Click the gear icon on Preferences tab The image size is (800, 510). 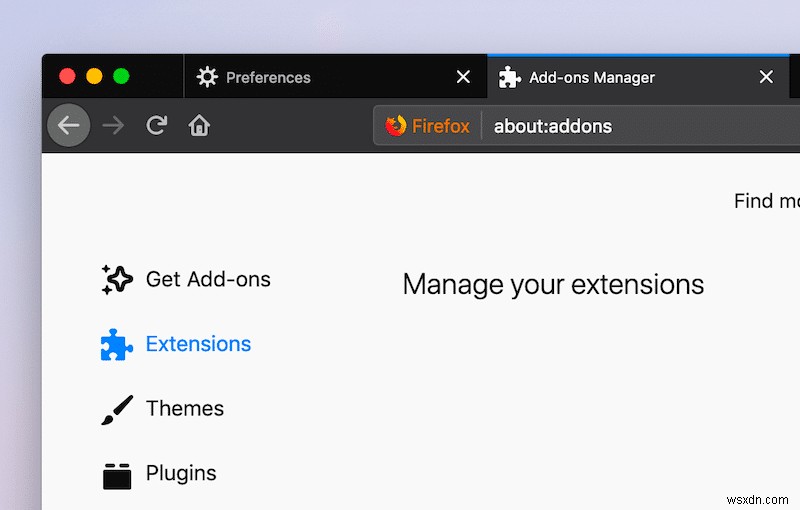coord(207,77)
